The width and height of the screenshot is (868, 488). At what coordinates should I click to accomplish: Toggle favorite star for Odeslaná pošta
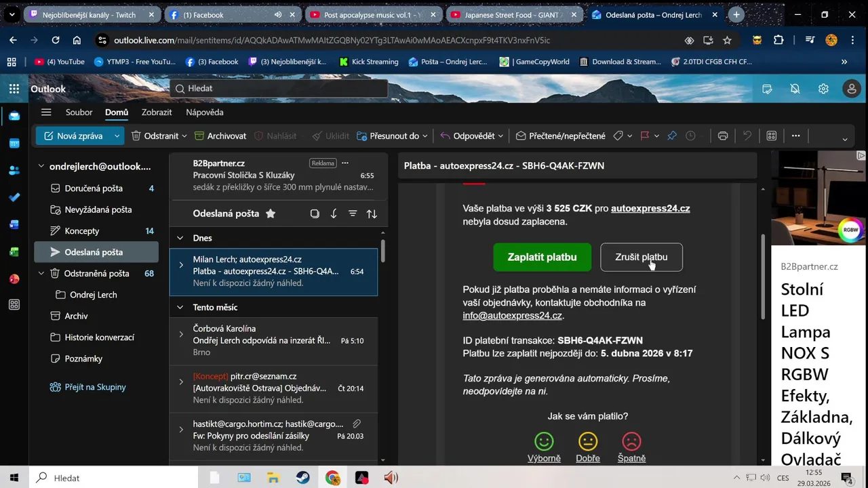coord(271,213)
